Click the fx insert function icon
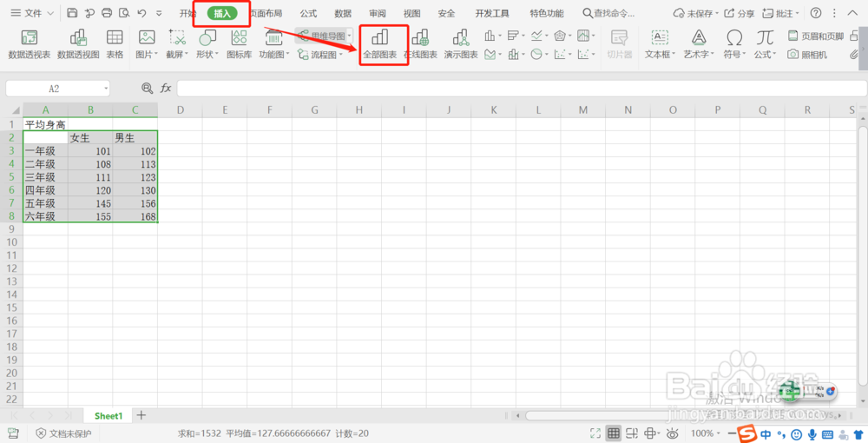 tap(166, 88)
